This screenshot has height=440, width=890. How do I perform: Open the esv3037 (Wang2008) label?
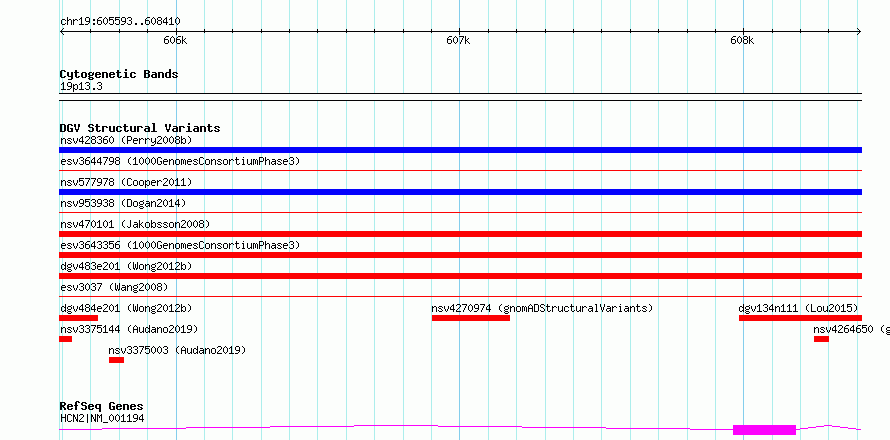pos(114,287)
